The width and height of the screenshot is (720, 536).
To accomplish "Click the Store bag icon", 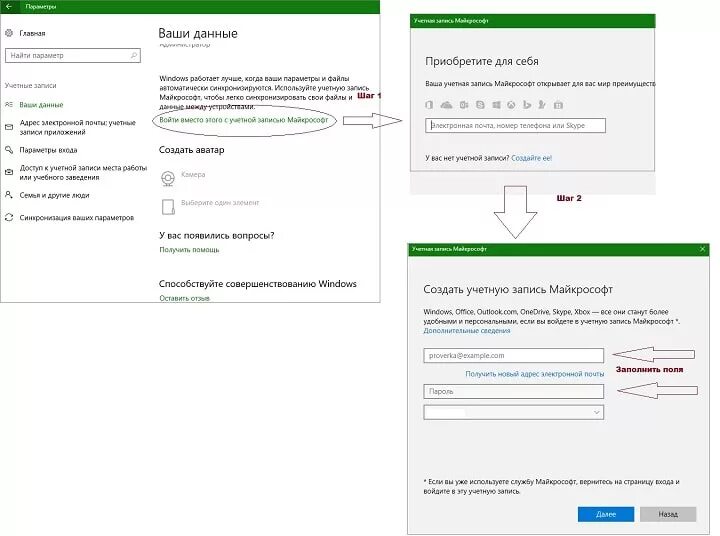I will 558,105.
